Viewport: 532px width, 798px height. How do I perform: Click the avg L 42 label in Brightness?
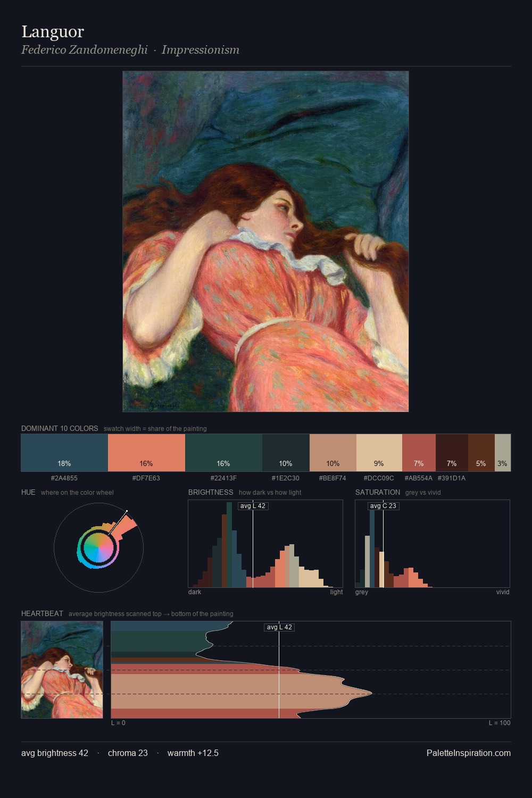pyautogui.click(x=253, y=506)
